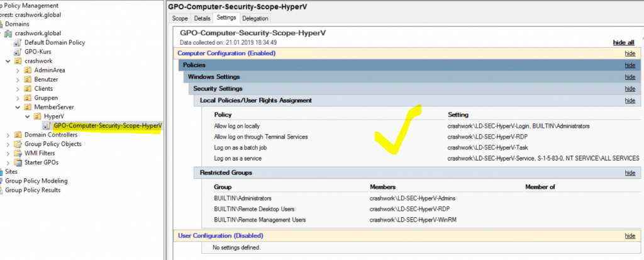Viewport: 644px width, 260px height.
Task: Click the MemberServer OU folder icon
Action: pos(28,107)
